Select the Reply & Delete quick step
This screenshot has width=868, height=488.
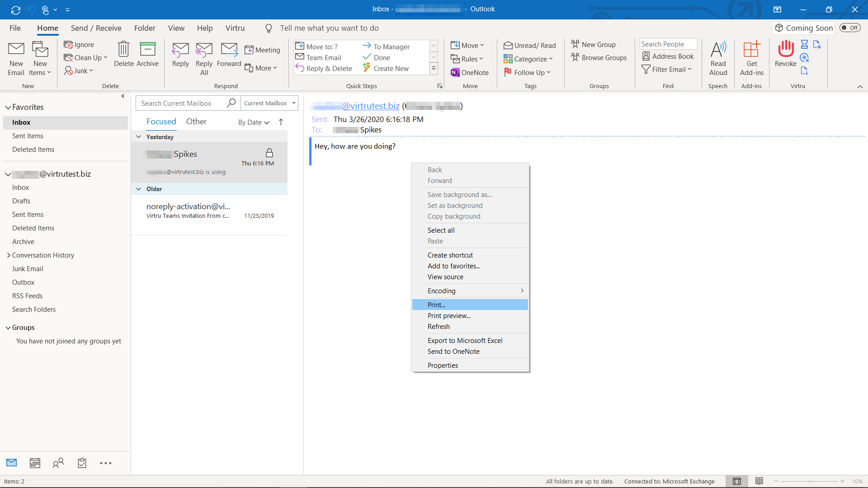tap(324, 68)
